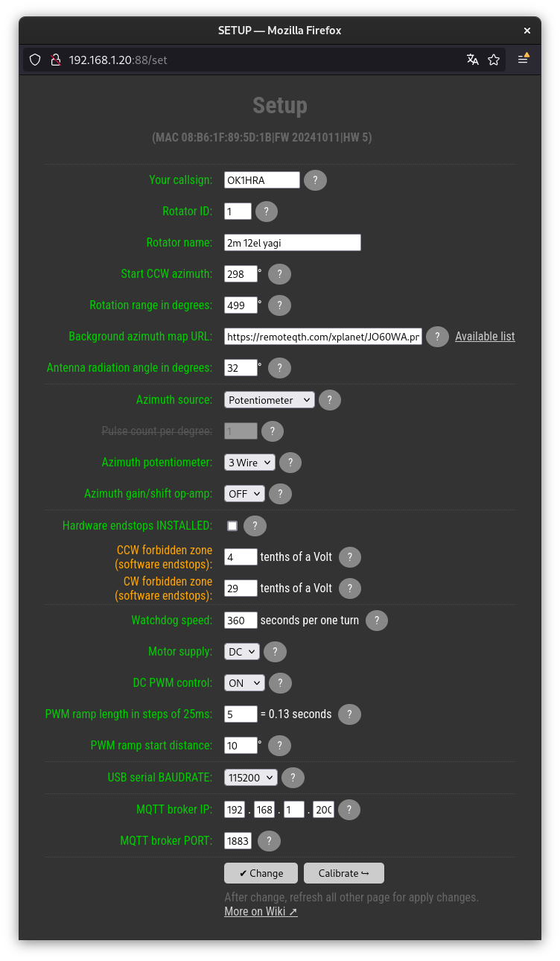Bookmark this page with the star icon

494,60
